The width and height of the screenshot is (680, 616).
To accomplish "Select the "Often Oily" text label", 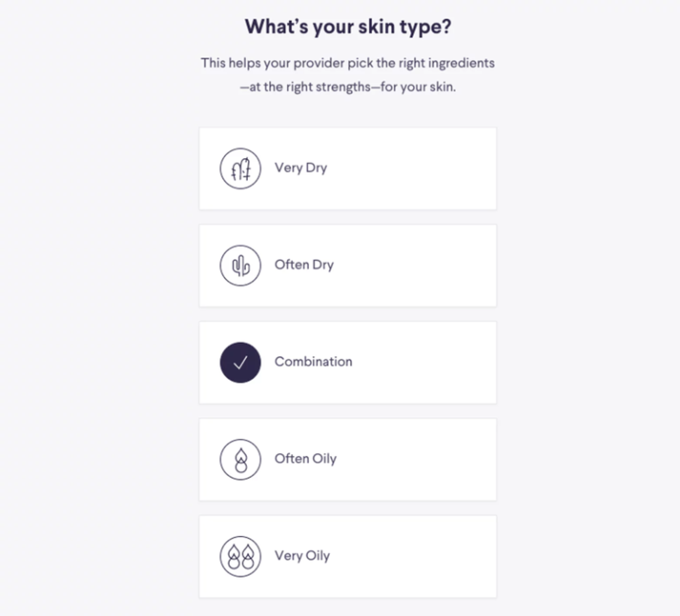I will click(305, 459).
